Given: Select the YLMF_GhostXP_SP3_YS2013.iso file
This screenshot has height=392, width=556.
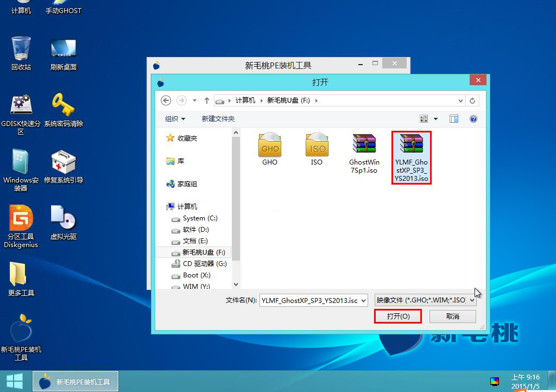Looking at the screenshot, I should click(412, 157).
